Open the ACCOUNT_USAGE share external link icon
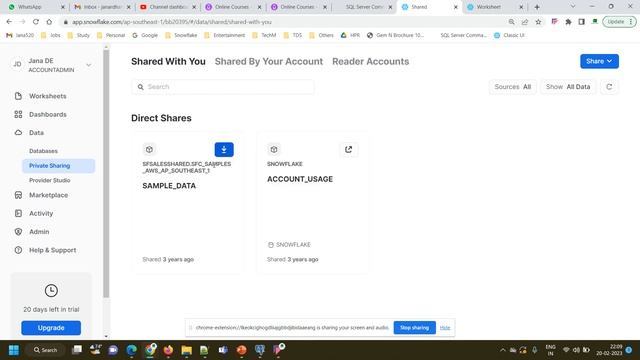 pyautogui.click(x=349, y=149)
